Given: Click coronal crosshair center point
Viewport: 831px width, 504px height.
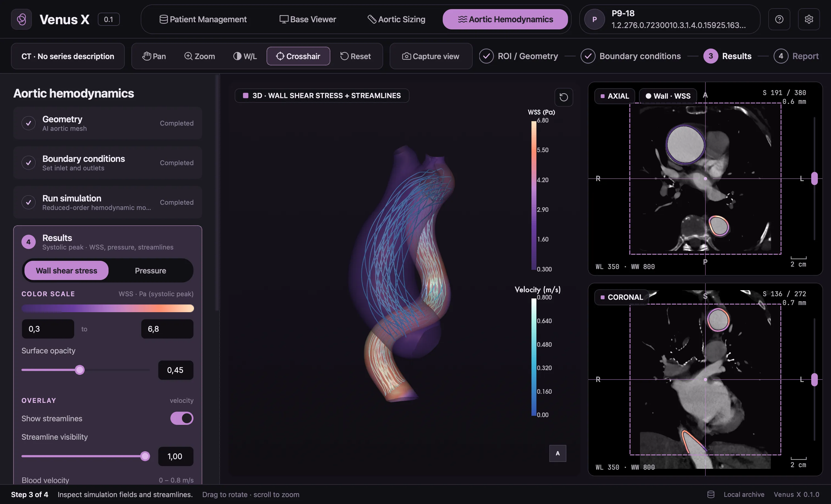Looking at the screenshot, I should pos(705,380).
